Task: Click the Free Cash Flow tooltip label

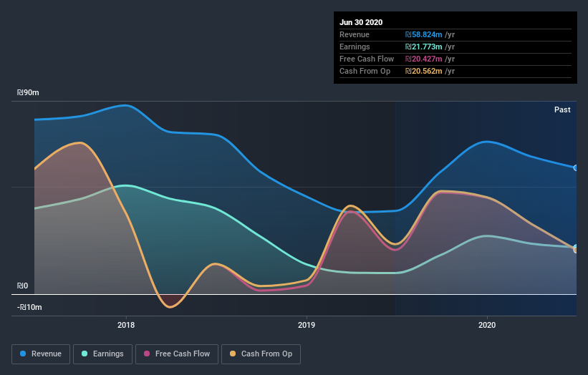Action: (x=367, y=59)
